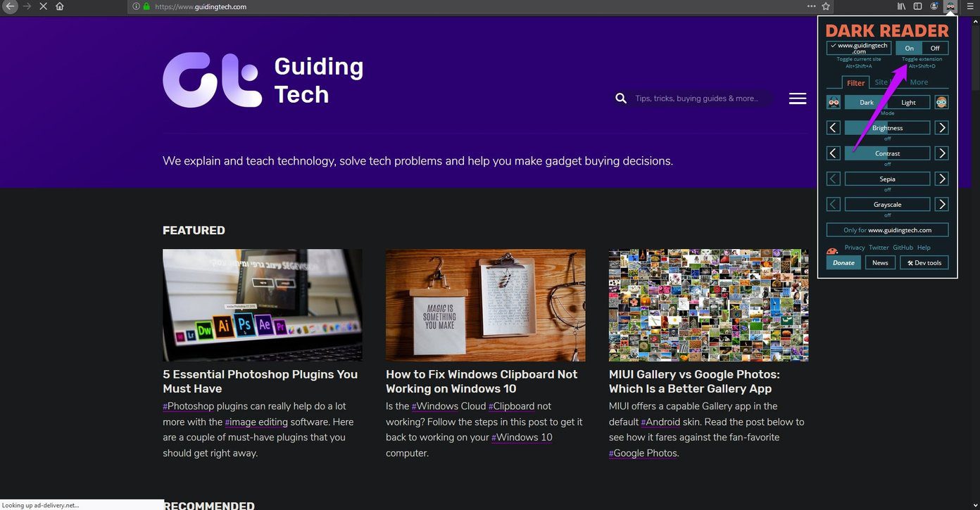Click the browser forward arrow
This screenshot has width=980, height=510.
[x=27, y=6]
